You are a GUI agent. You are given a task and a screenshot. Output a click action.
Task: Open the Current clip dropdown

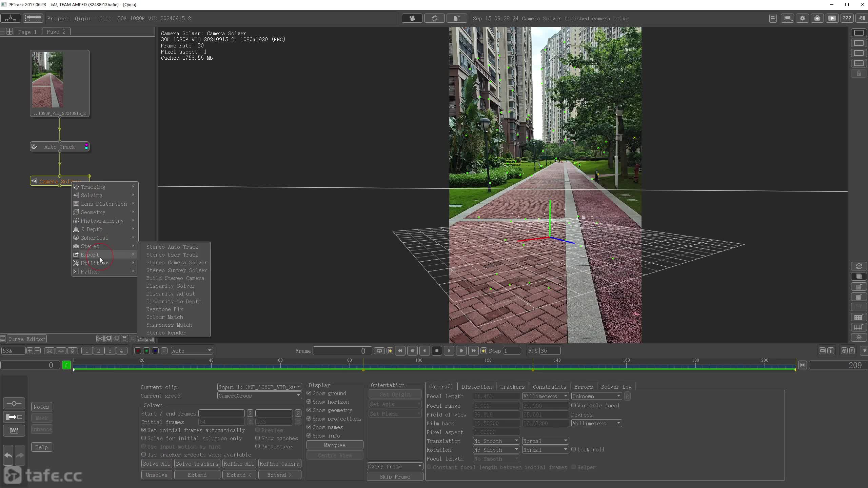259,387
